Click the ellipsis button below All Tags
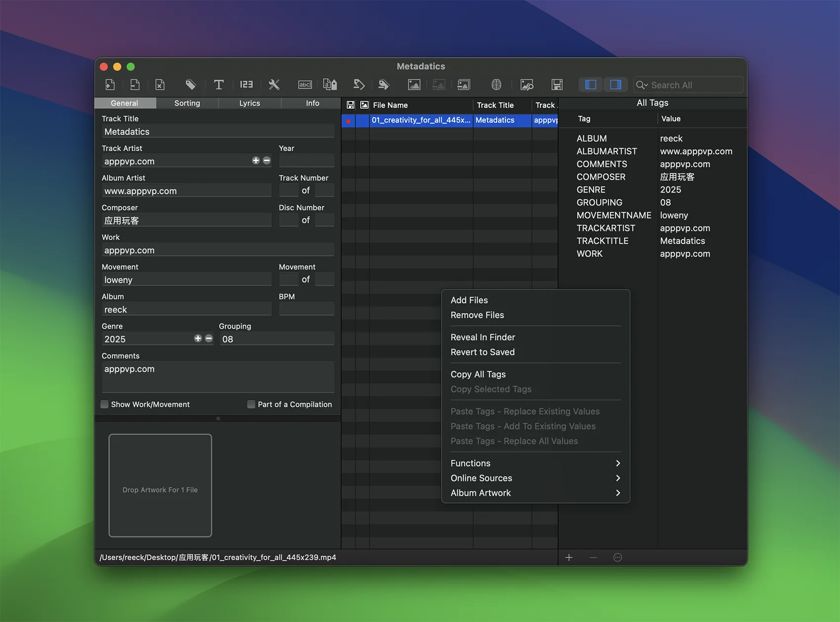 coord(618,557)
